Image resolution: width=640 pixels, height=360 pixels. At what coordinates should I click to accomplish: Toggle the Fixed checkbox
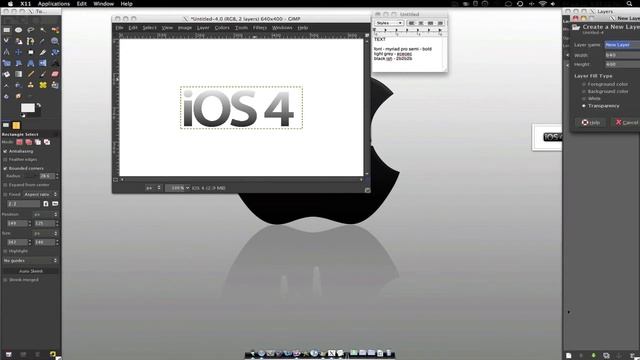pyautogui.click(x=5, y=195)
